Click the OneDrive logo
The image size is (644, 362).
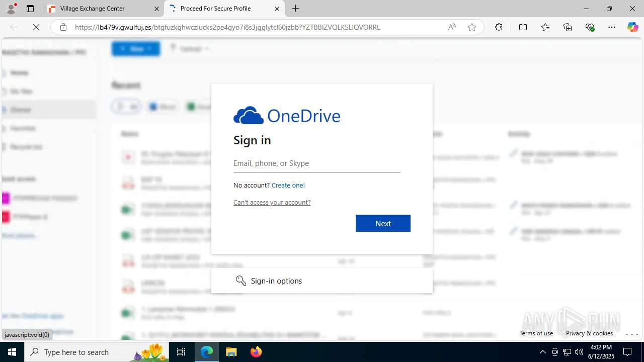click(x=287, y=116)
